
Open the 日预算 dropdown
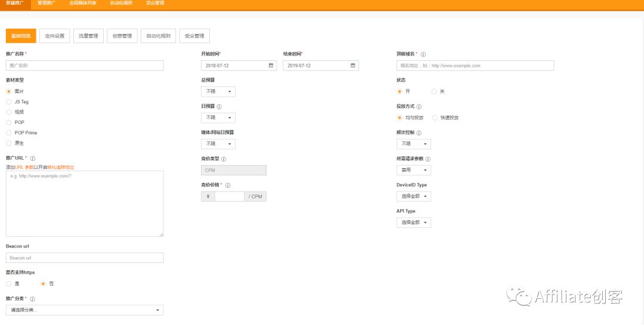point(218,117)
